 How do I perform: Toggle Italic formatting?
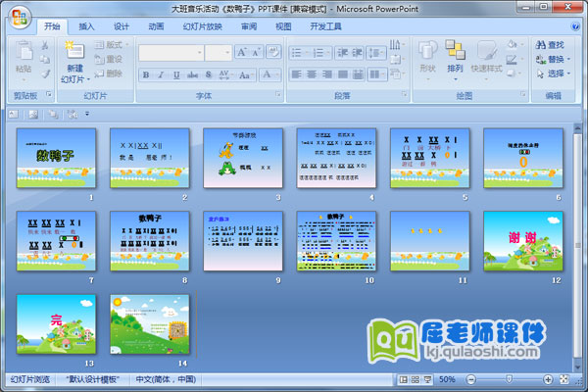tap(161, 75)
